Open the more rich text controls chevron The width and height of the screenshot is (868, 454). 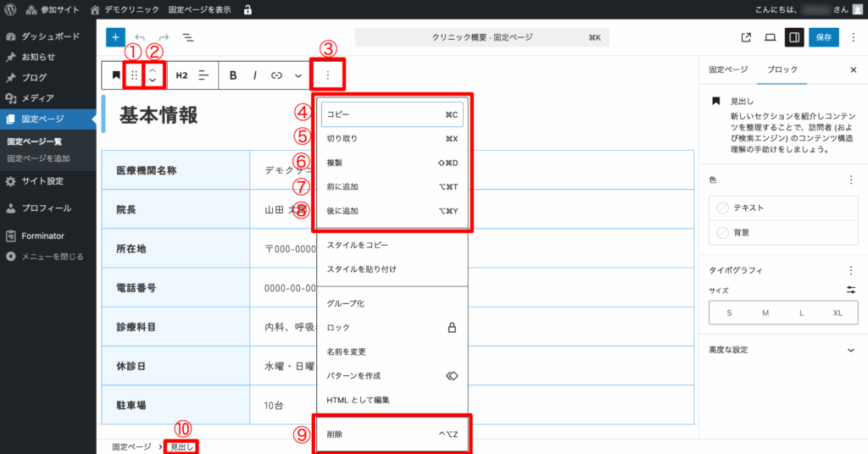pos(298,75)
